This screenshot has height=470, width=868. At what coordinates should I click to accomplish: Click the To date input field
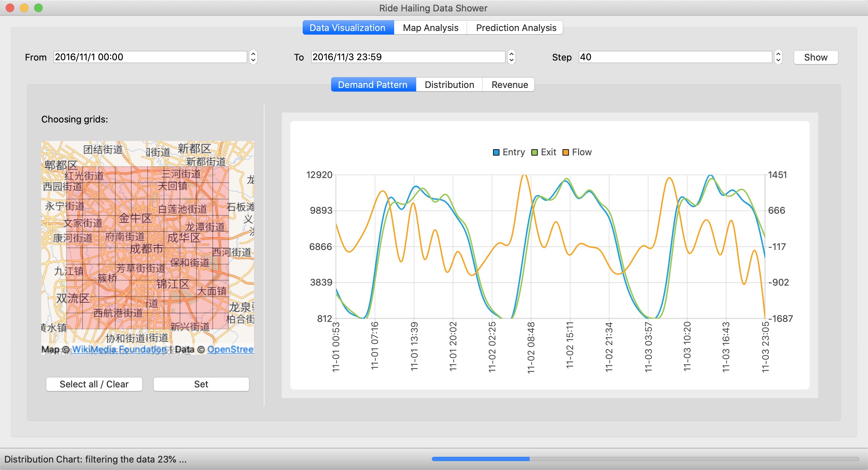point(408,57)
